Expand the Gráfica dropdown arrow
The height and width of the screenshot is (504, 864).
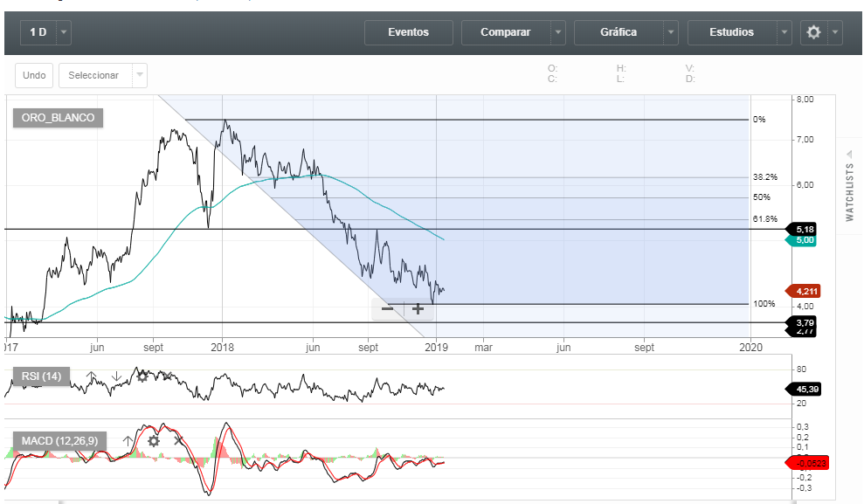[x=670, y=32]
